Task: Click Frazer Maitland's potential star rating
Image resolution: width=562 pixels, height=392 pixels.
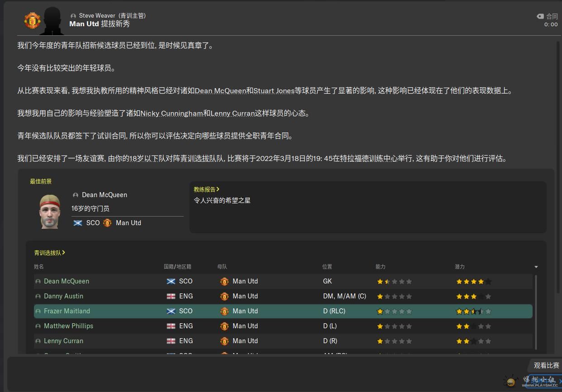Action: (x=474, y=311)
